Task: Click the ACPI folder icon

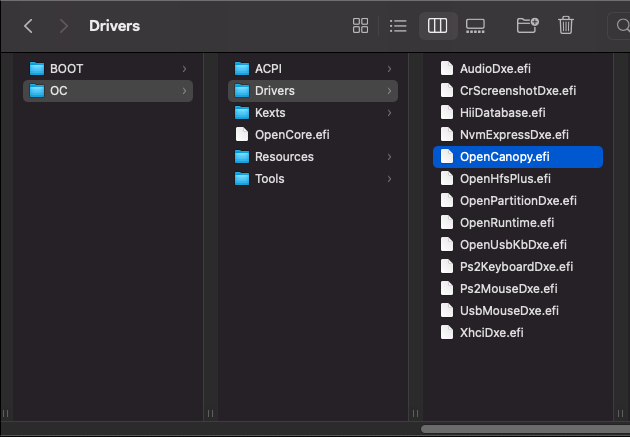Action: coord(242,69)
